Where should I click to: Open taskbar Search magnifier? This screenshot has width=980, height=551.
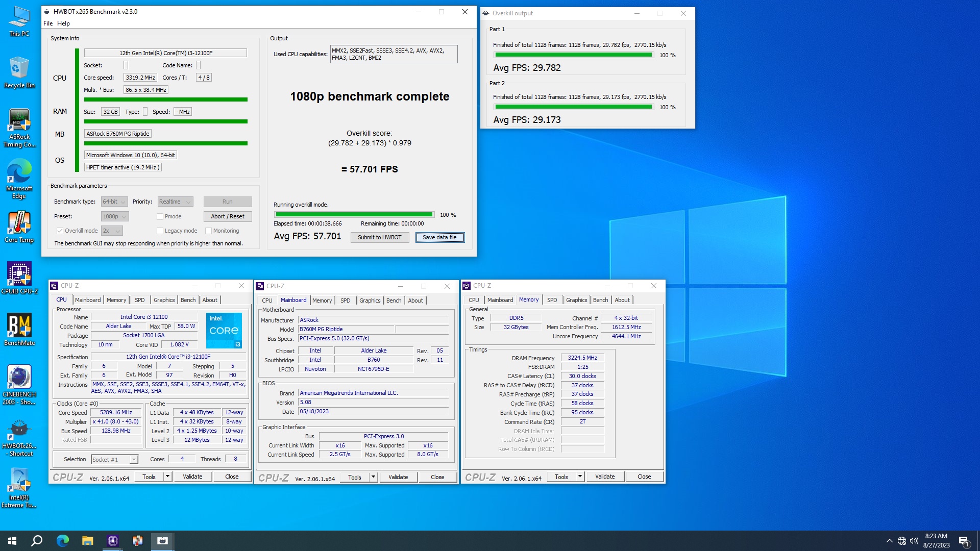click(37, 541)
